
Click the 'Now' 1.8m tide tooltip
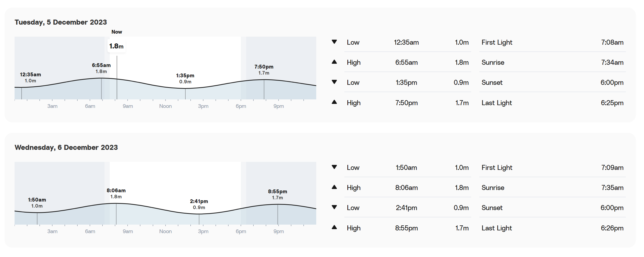pos(117,46)
